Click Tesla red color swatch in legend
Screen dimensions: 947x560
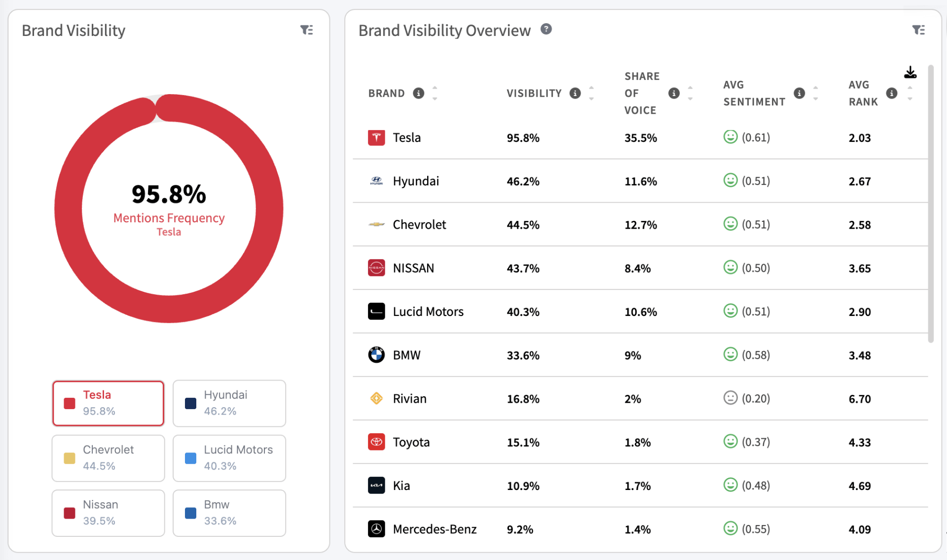coord(70,404)
